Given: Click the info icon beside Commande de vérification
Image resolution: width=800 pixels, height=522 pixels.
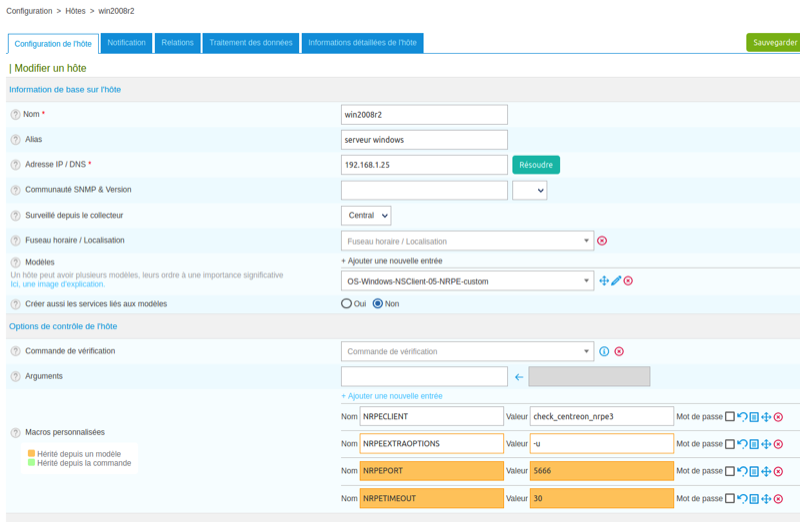Looking at the screenshot, I should point(604,351).
